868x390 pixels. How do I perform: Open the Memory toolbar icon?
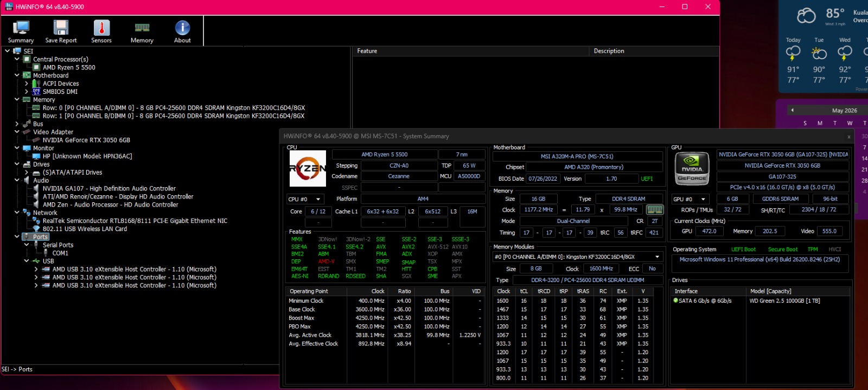(x=142, y=31)
